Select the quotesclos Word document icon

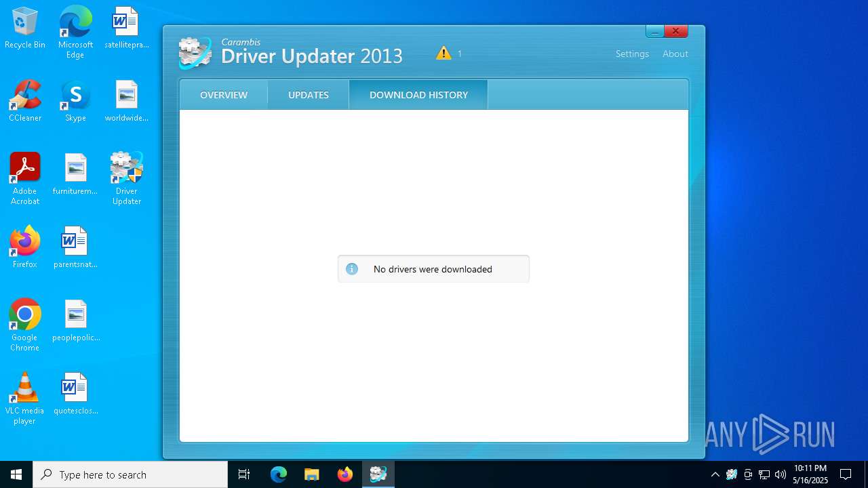coord(75,394)
